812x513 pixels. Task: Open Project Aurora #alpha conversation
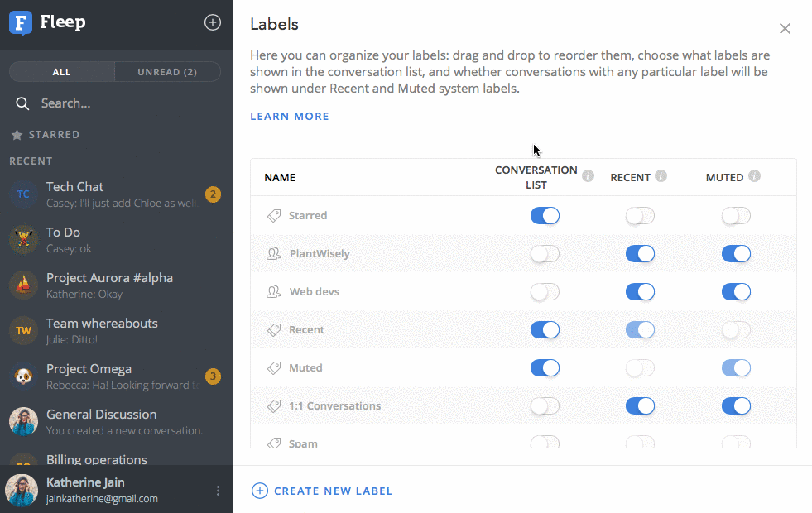(x=117, y=285)
